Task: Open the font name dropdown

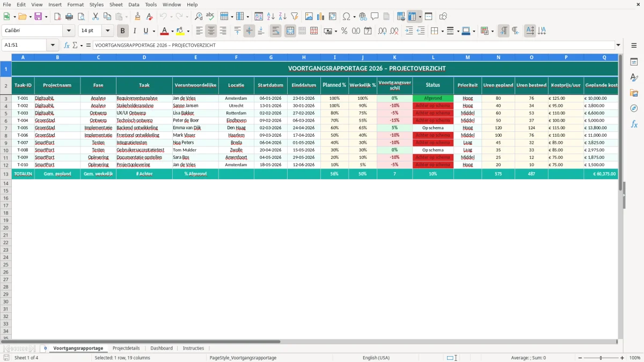Action: [69, 31]
